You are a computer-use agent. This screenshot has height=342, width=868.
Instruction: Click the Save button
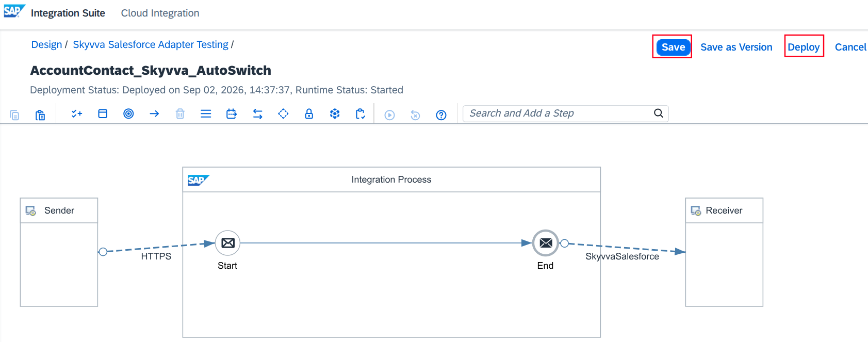(x=673, y=47)
